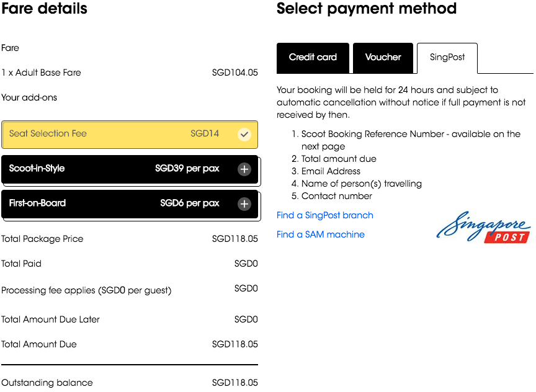The image size is (536, 392).
Task: Select the Seat Selection Fee add-on row
Action: point(130,135)
